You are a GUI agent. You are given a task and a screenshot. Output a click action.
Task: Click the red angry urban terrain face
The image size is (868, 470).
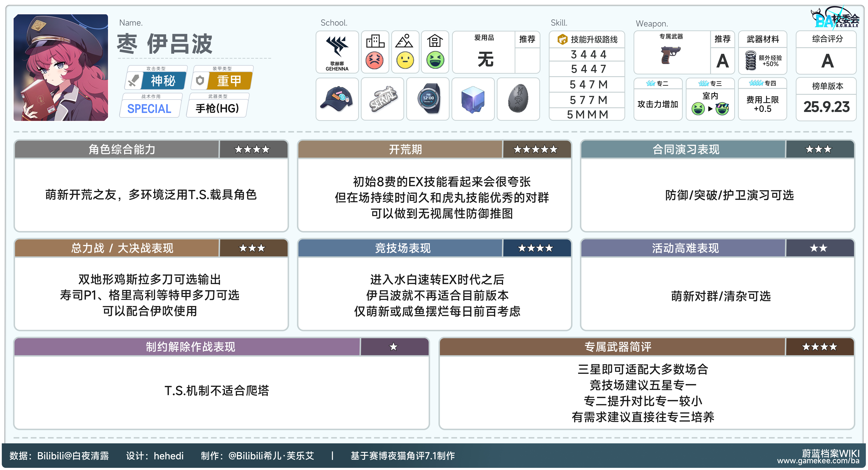(x=374, y=61)
